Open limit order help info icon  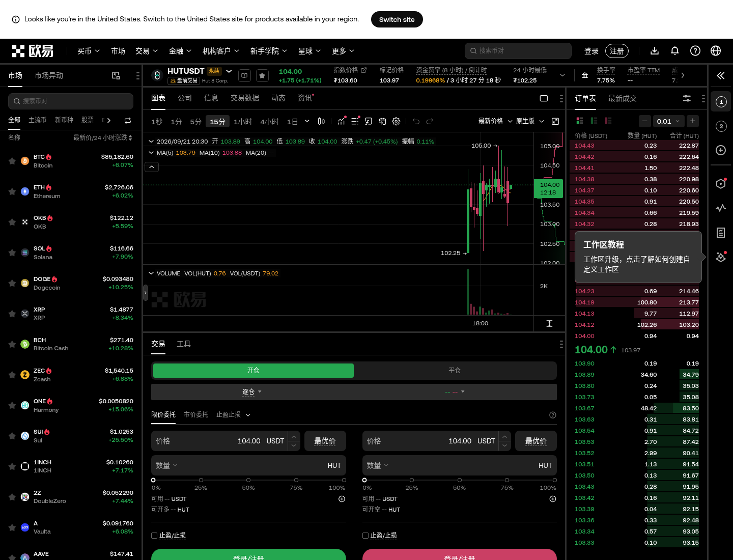(x=553, y=415)
